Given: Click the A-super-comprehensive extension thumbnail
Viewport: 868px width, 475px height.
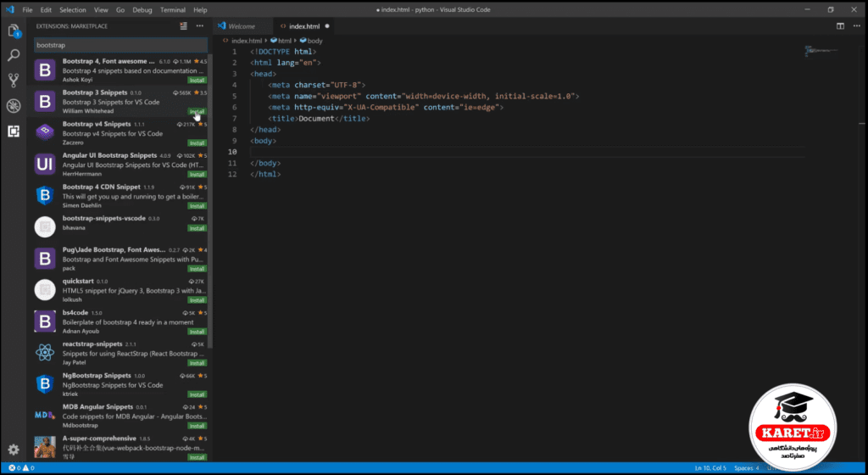Looking at the screenshot, I should coord(45,447).
